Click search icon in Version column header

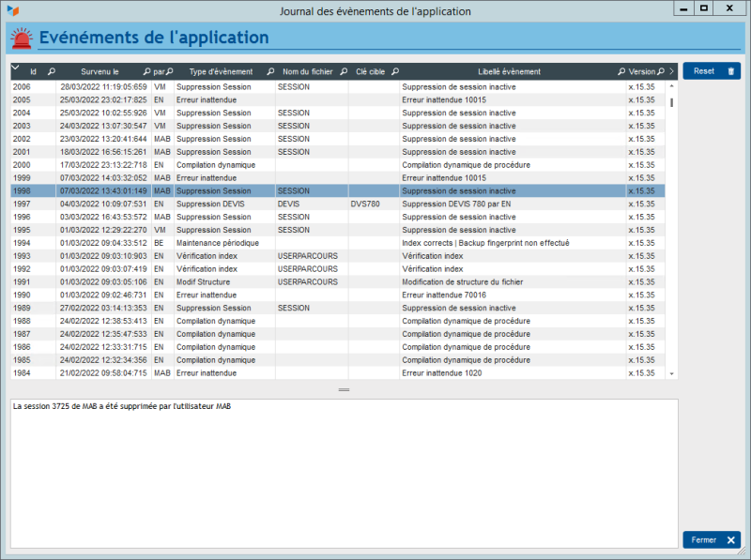(x=661, y=71)
